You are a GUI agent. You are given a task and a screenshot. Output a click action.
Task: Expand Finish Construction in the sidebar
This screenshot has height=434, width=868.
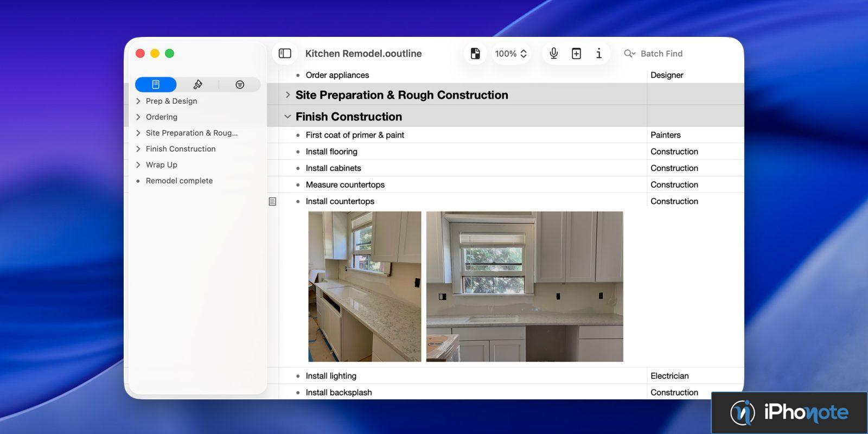pos(138,149)
